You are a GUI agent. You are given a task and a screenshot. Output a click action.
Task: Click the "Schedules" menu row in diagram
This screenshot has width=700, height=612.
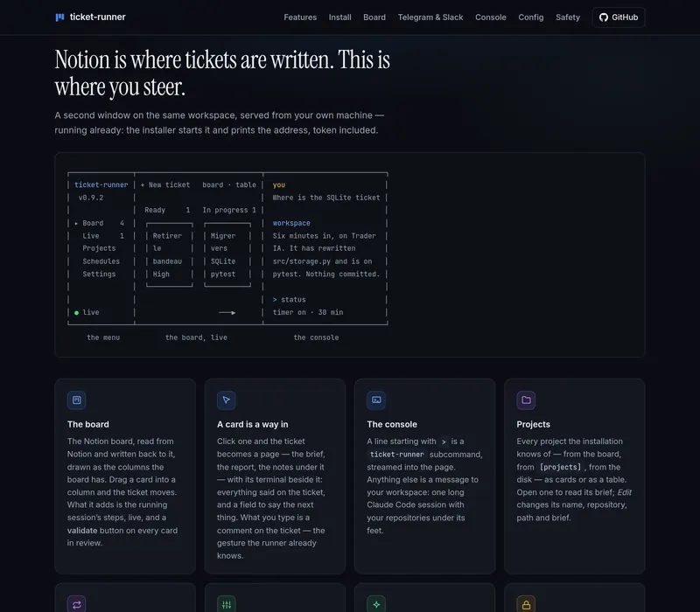click(x=101, y=261)
